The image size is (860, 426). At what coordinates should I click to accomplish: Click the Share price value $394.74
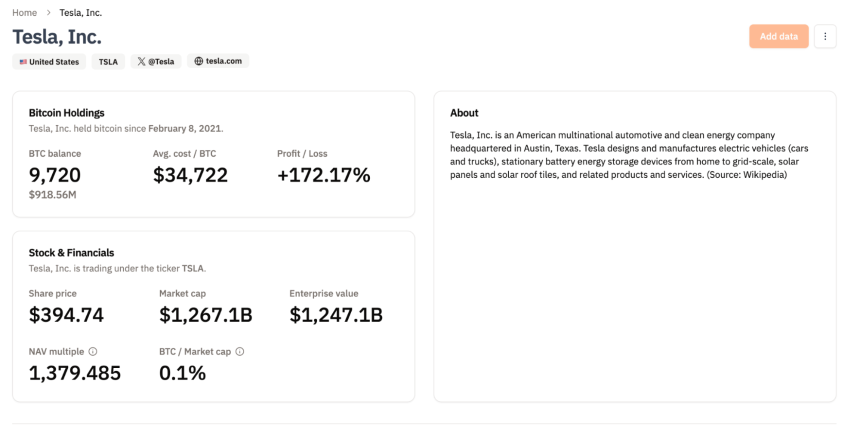click(66, 315)
